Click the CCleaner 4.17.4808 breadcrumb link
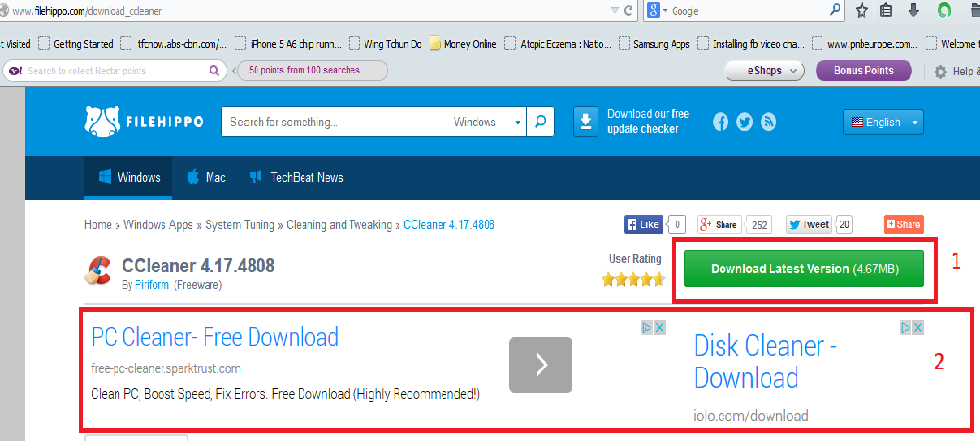The height and width of the screenshot is (441, 980). pos(449,224)
